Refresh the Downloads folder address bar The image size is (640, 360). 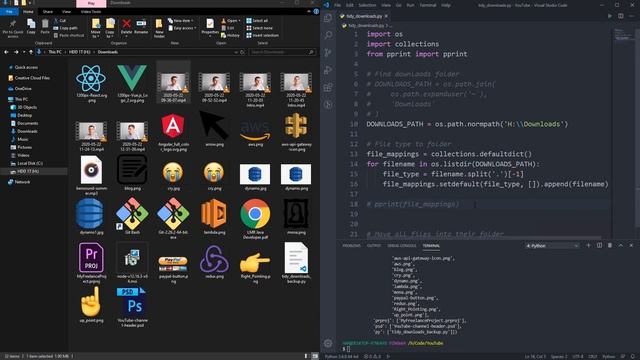pyautogui.click(x=242, y=52)
